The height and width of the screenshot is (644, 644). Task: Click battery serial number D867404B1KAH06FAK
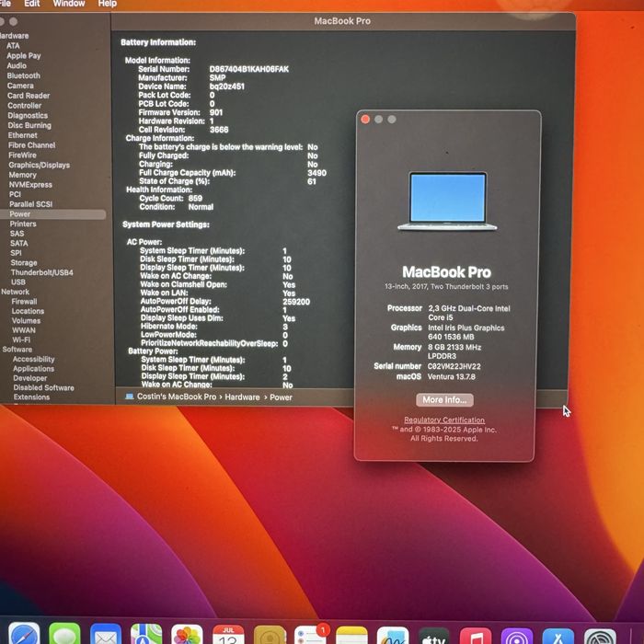(x=249, y=69)
